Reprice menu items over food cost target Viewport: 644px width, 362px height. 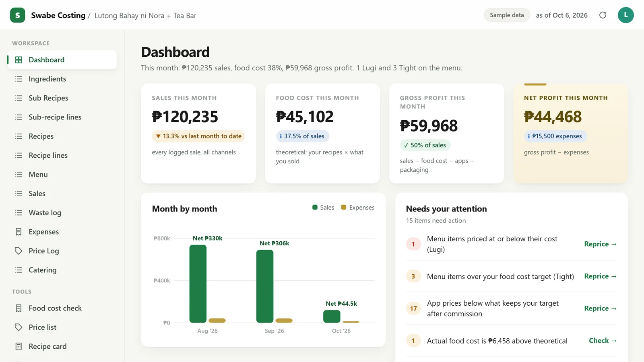(x=600, y=276)
